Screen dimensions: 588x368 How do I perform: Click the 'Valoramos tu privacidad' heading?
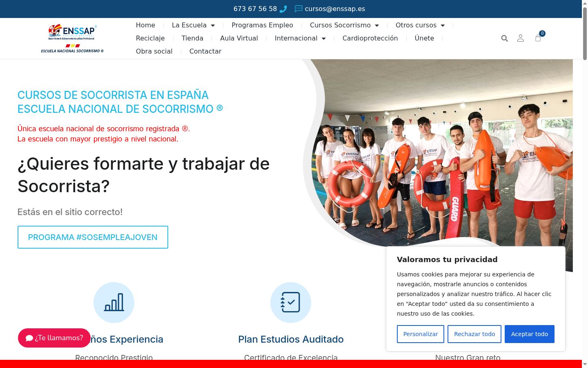447,260
